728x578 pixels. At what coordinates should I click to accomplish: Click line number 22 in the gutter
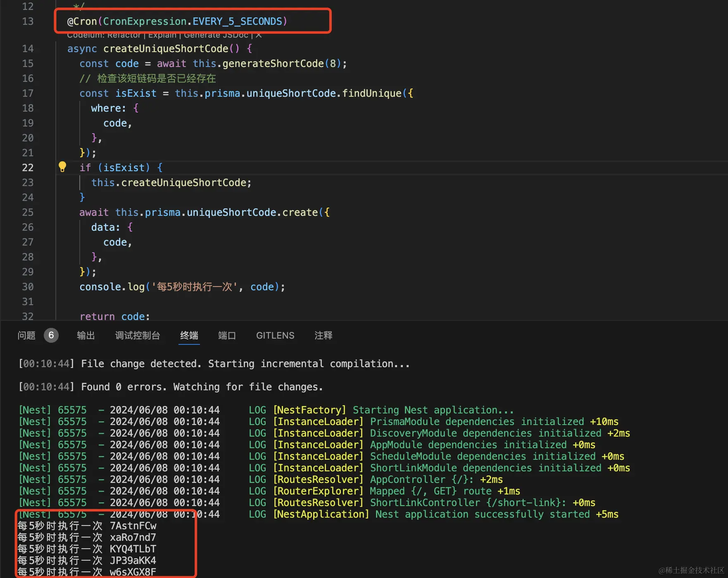click(28, 168)
